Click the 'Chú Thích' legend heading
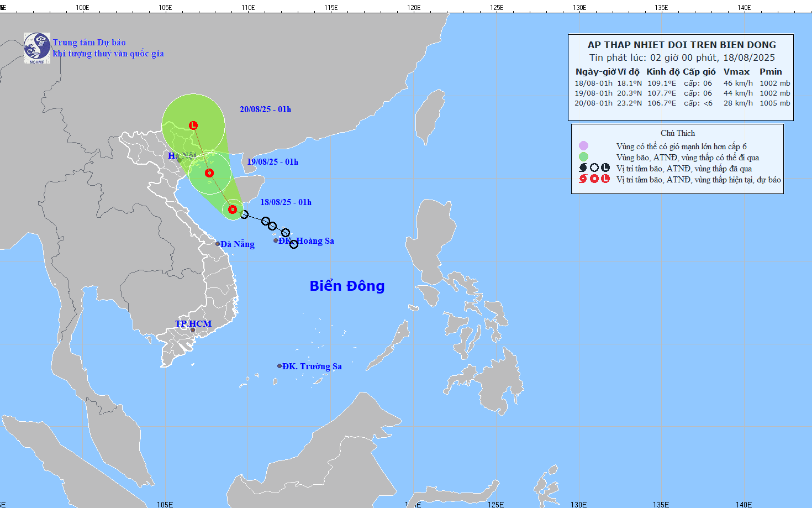This screenshot has height=508, width=812. 678,133
